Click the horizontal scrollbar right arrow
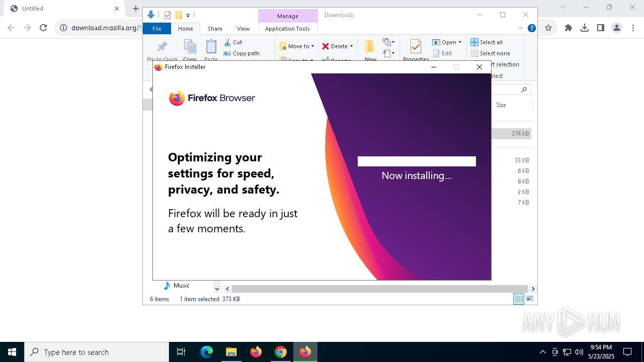This screenshot has height=362, width=644. click(533, 289)
